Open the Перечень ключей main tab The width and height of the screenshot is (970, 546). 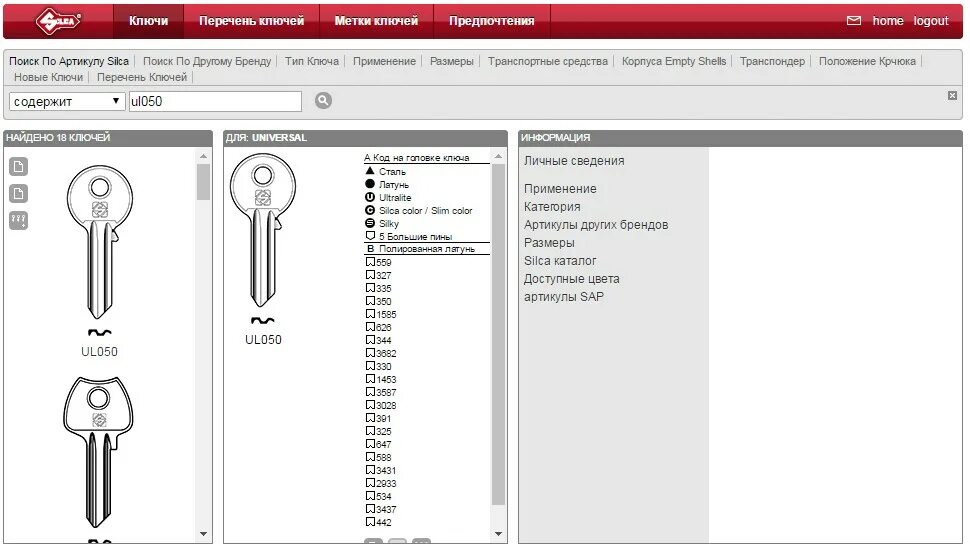pyautogui.click(x=252, y=21)
